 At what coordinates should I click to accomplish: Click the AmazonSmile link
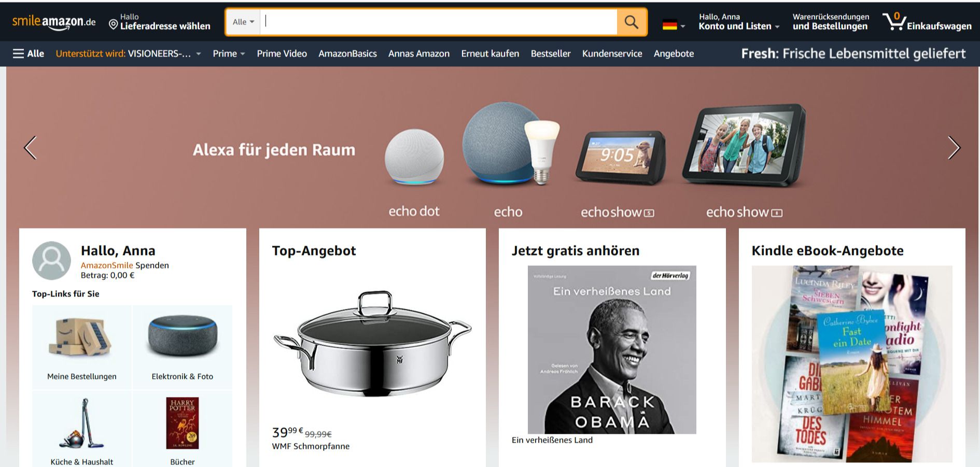tap(107, 265)
